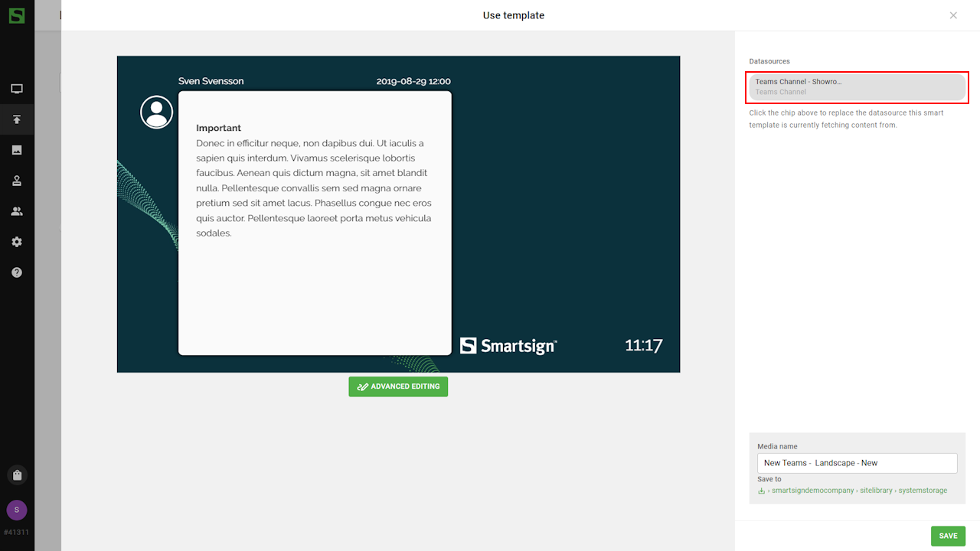Open the users group icon
This screenshot has width=980, height=551.
(x=17, y=211)
